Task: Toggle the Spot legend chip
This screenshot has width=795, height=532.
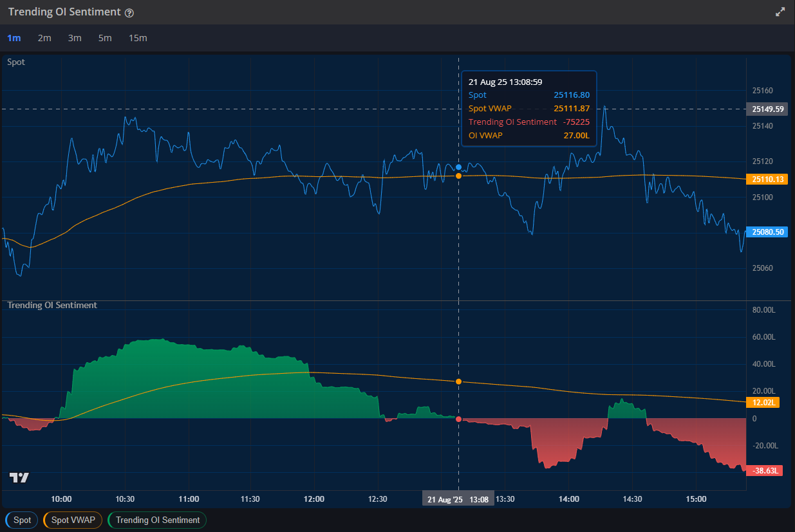Action: (x=21, y=520)
